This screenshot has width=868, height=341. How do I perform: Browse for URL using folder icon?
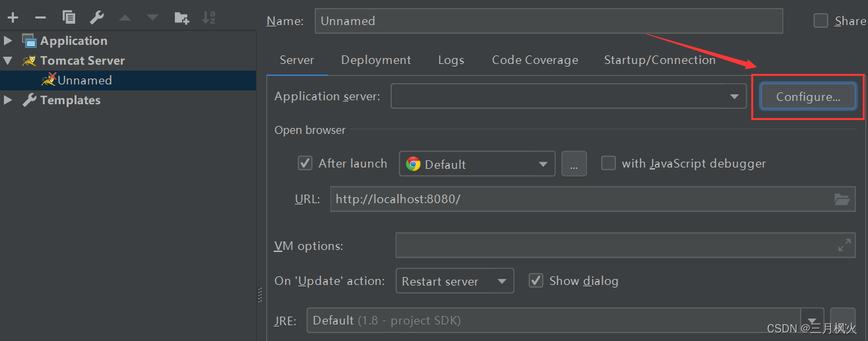842,199
